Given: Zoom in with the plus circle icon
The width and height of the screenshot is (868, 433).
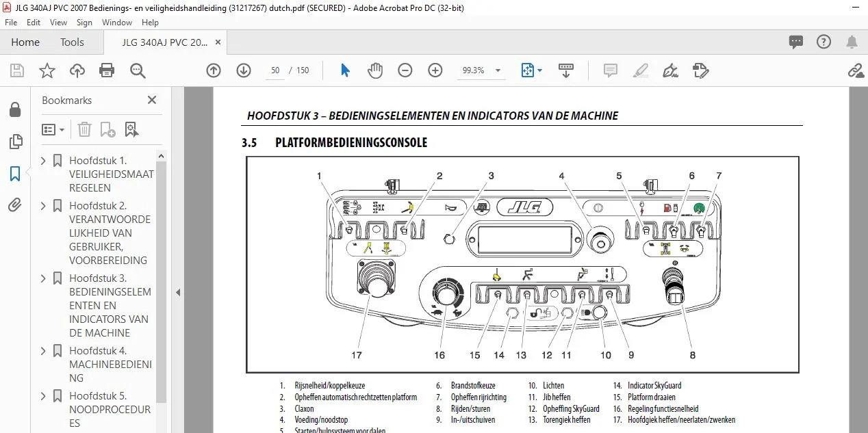Looking at the screenshot, I should pyautogui.click(x=435, y=70).
